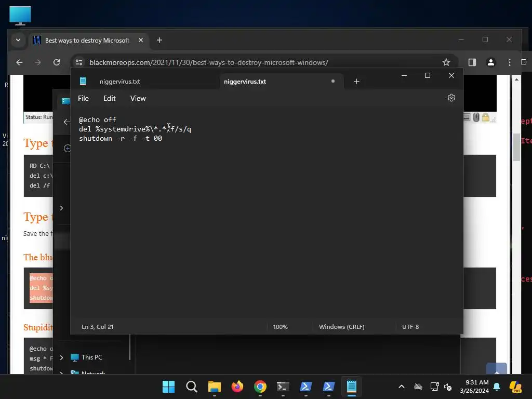
Task: Show hidden tray icons chevron
Action: click(402, 387)
